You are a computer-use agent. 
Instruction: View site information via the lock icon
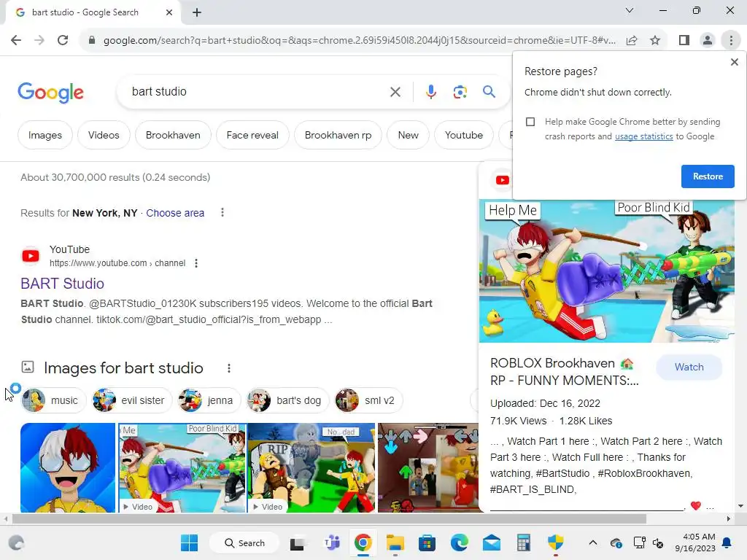coord(92,40)
